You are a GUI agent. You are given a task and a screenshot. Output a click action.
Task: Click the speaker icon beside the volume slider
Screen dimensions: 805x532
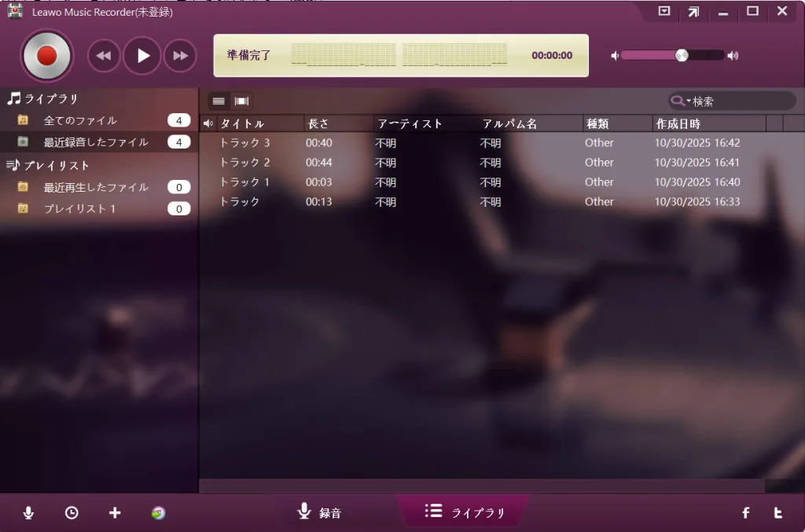point(616,55)
